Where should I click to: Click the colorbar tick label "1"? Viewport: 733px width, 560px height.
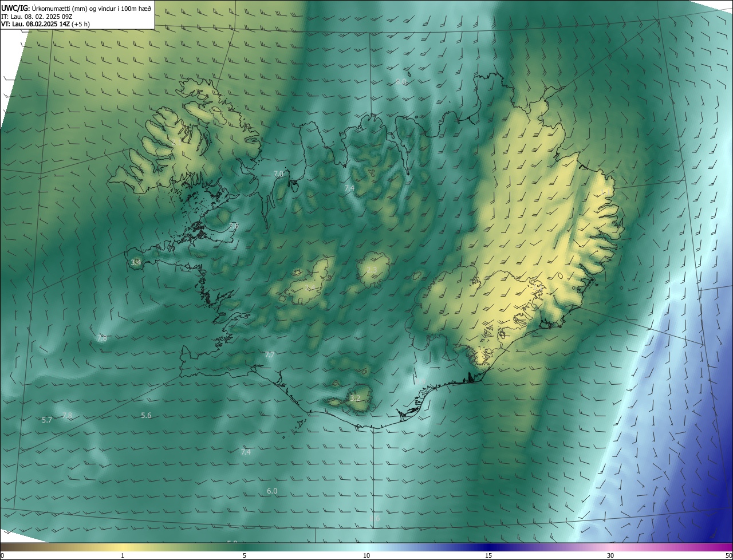(x=123, y=556)
